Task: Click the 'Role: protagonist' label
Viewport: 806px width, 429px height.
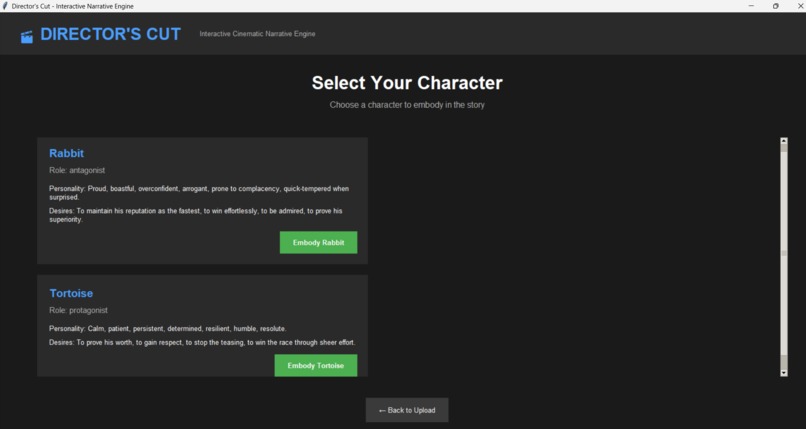Action: point(79,310)
